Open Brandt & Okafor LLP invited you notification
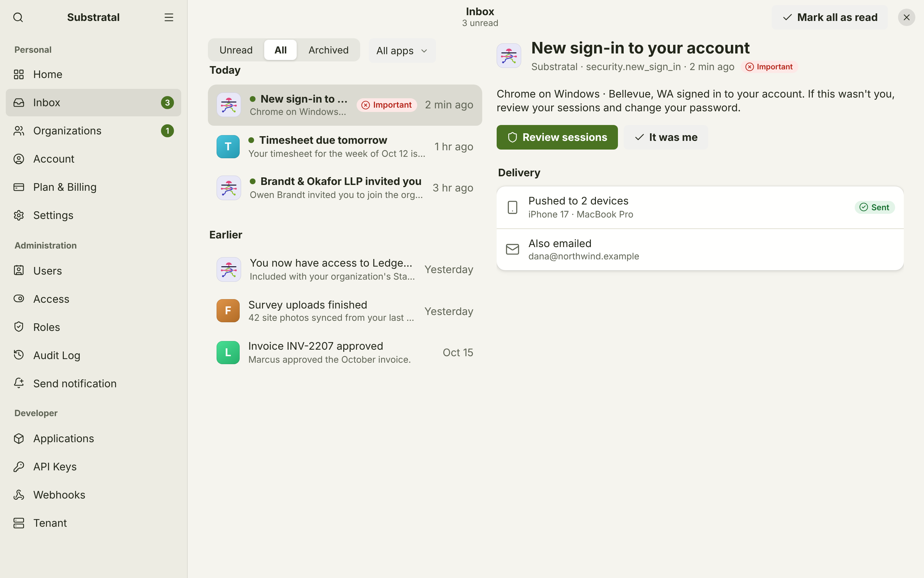Viewport: 924px width, 578px height. (x=345, y=188)
